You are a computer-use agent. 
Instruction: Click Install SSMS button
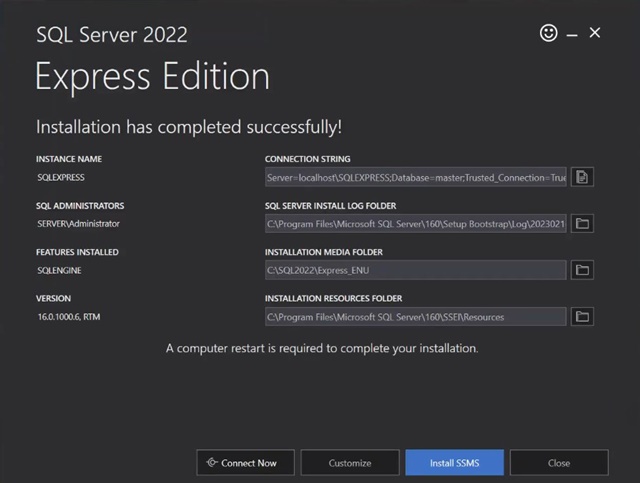coord(454,463)
